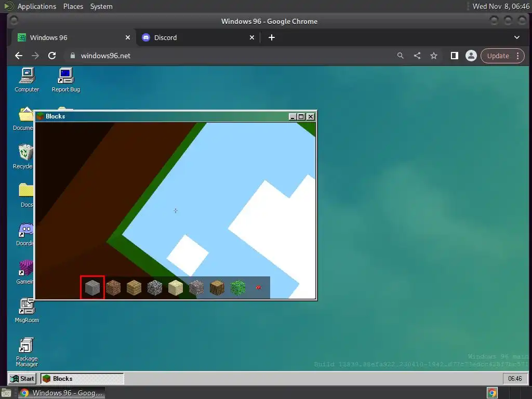Viewport: 532px width, 399px height.
Task: Share this page from the address bar
Action: click(417, 56)
